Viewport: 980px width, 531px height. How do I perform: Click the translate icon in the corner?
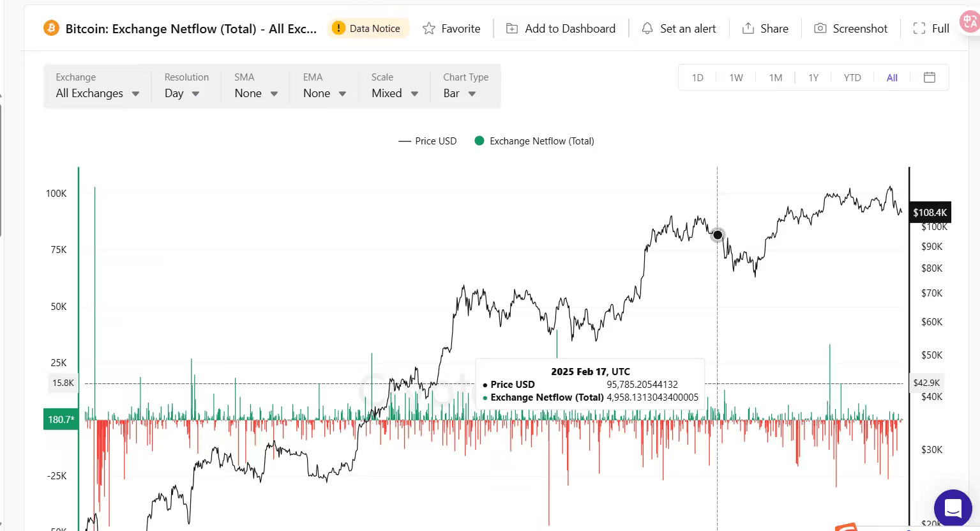(x=969, y=21)
